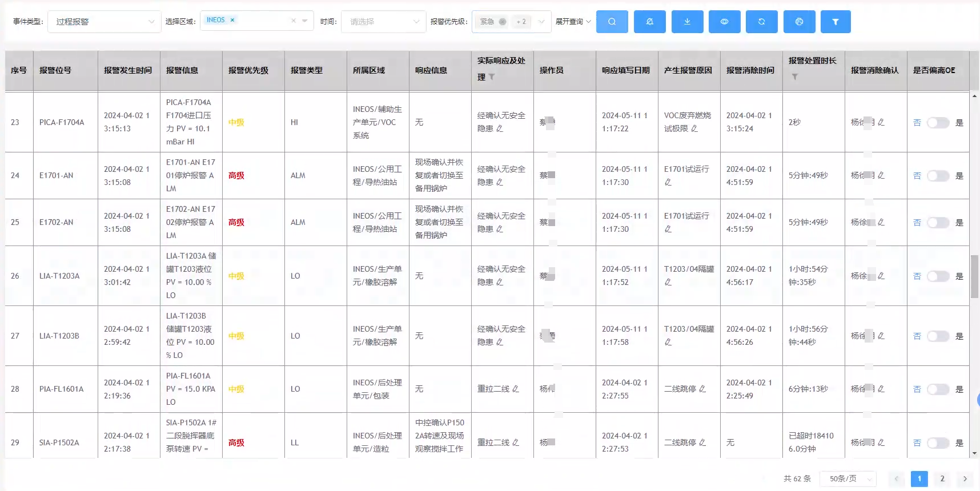Viewport: 980px width, 491px height.
Task: Edit 重拉二线 response for row 28
Action: pos(516,389)
